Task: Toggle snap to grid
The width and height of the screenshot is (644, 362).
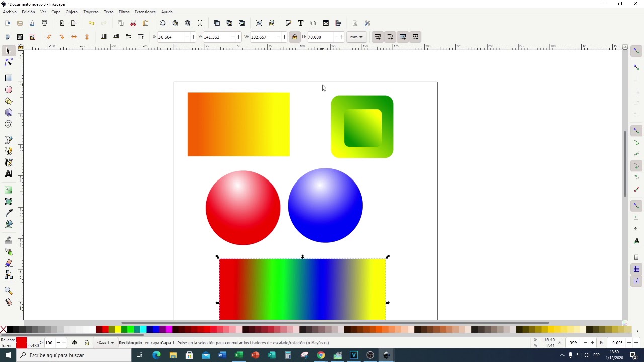Action: coord(636,269)
